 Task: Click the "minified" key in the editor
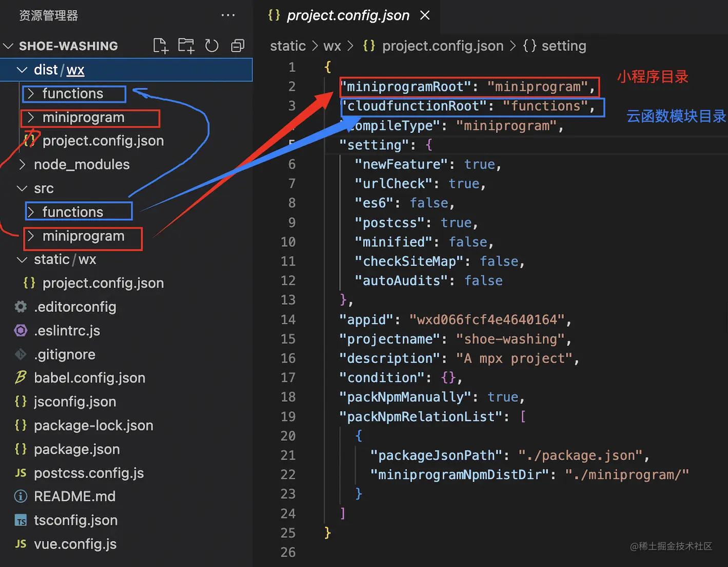[x=393, y=242]
